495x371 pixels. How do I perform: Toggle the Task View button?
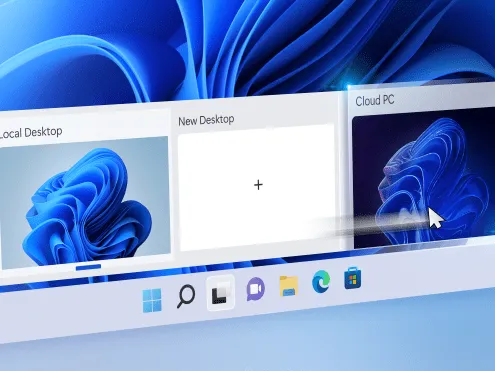coord(221,293)
